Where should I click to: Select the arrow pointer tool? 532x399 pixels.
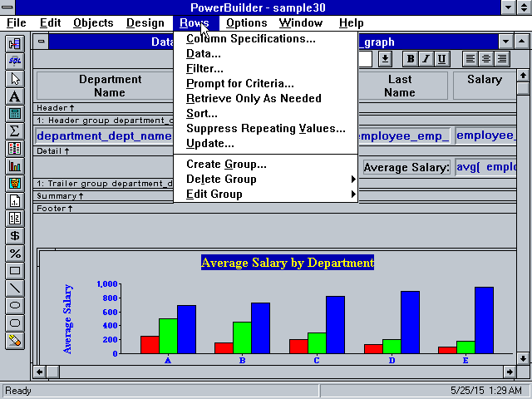(15, 79)
